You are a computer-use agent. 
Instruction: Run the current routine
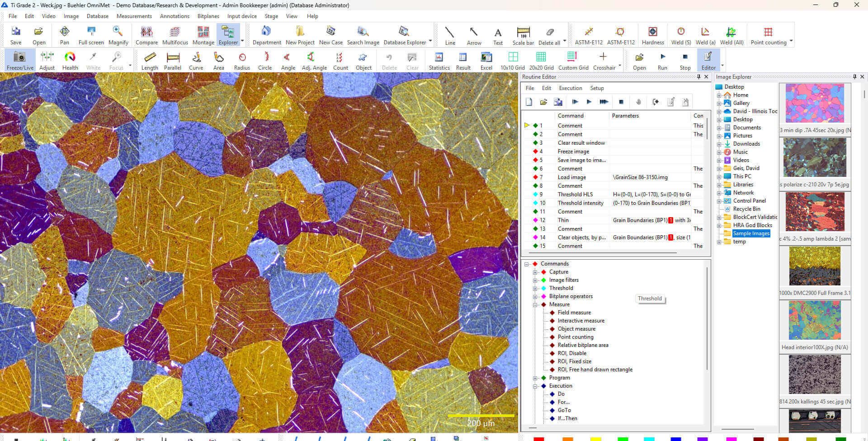tap(662, 59)
